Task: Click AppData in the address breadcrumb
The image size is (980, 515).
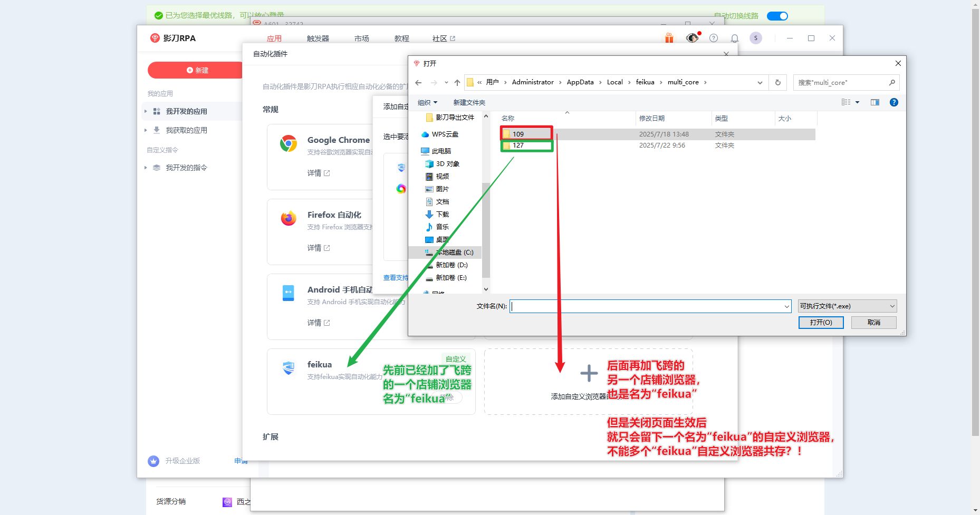Action: coord(580,82)
